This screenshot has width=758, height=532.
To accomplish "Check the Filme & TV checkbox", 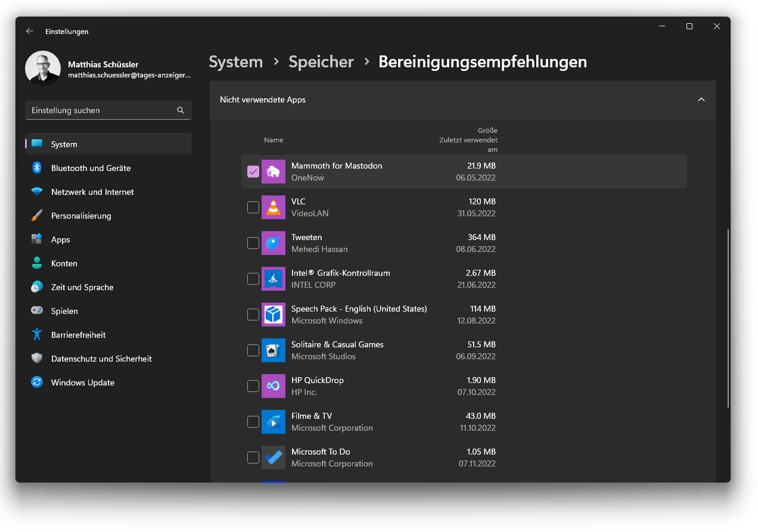I will click(x=253, y=422).
